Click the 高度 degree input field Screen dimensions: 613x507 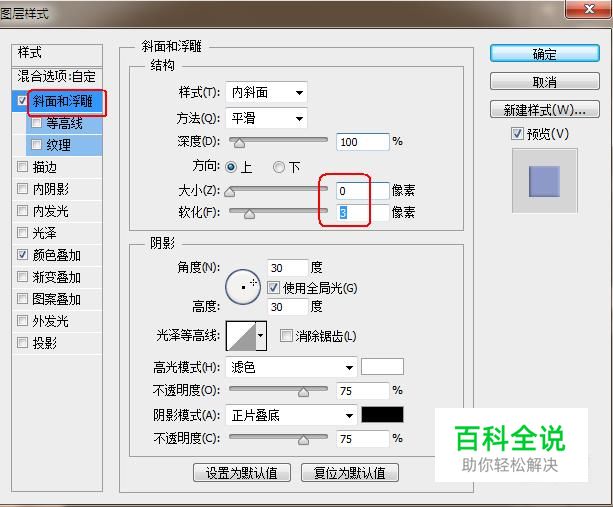click(x=287, y=306)
